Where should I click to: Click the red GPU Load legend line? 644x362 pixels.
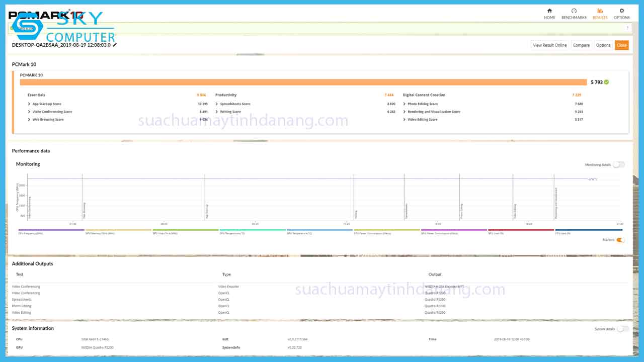[x=521, y=230]
